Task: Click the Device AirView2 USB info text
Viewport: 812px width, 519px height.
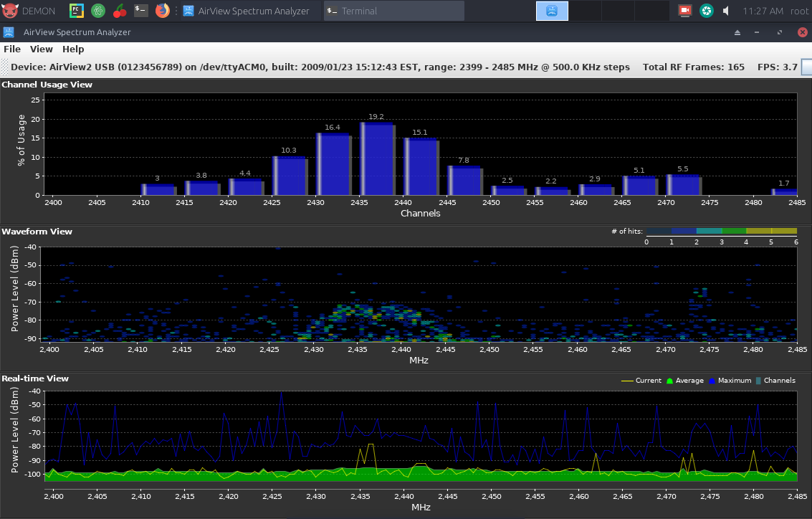Action: pyautogui.click(x=320, y=67)
